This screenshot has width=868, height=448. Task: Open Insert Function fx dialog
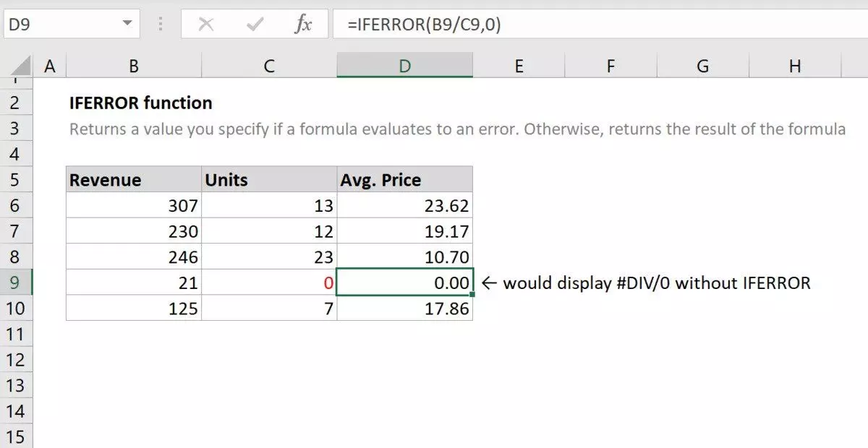pyautogui.click(x=303, y=25)
